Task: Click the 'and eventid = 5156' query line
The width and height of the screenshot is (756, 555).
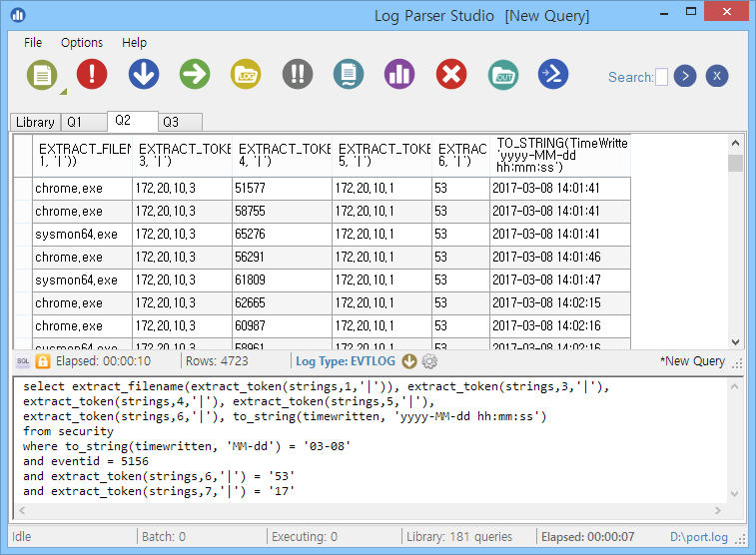Action: point(86,461)
